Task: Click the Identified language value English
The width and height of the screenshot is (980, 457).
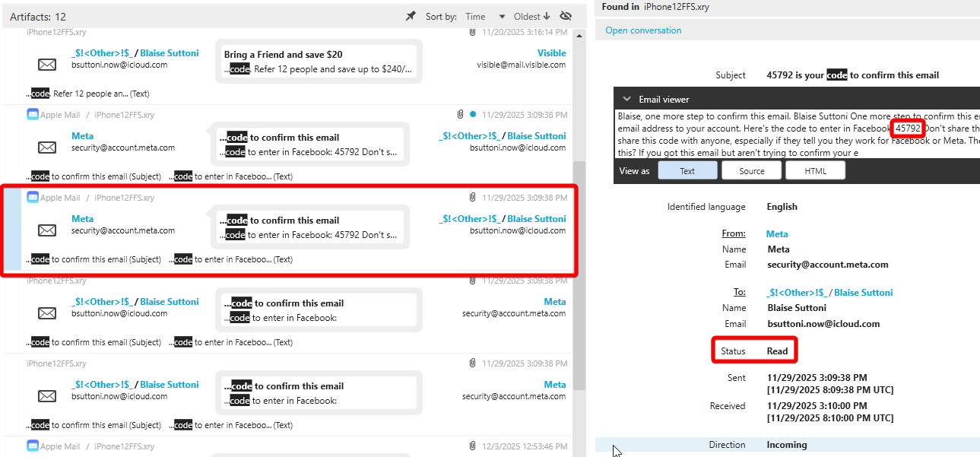Action: point(782,207)
